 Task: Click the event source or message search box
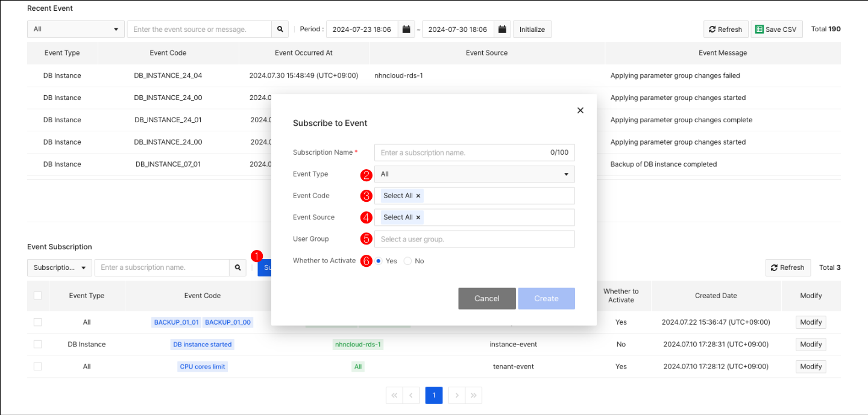tap(199, 29)
